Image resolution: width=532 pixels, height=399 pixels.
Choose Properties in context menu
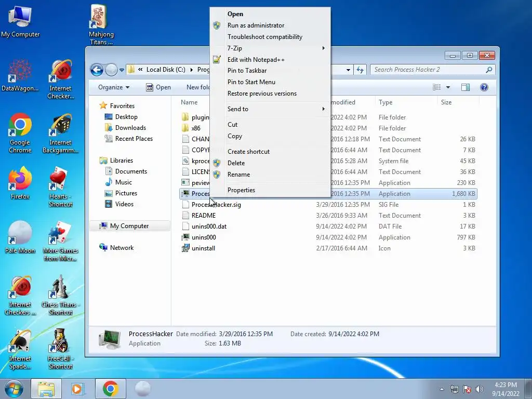point(270,190)
